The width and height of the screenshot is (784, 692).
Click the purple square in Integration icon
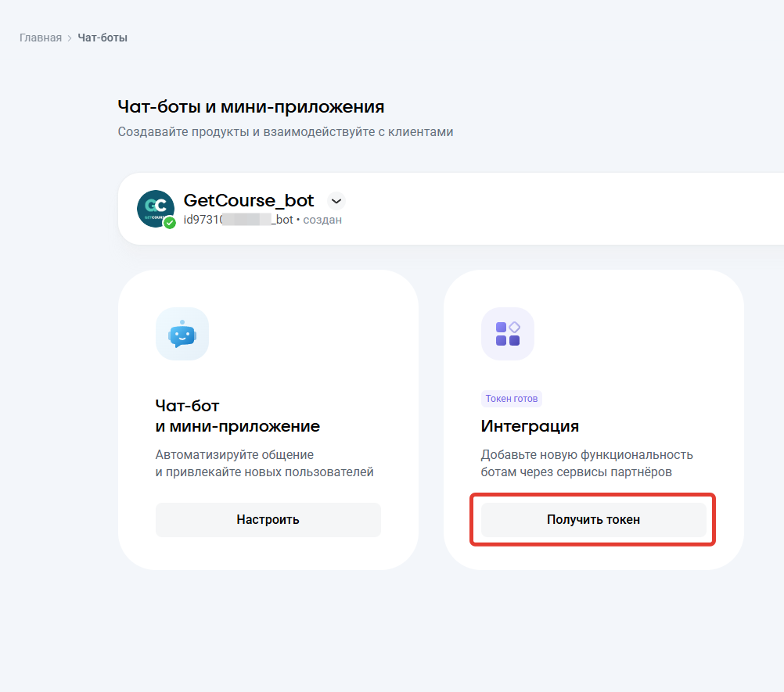point(502,327)
